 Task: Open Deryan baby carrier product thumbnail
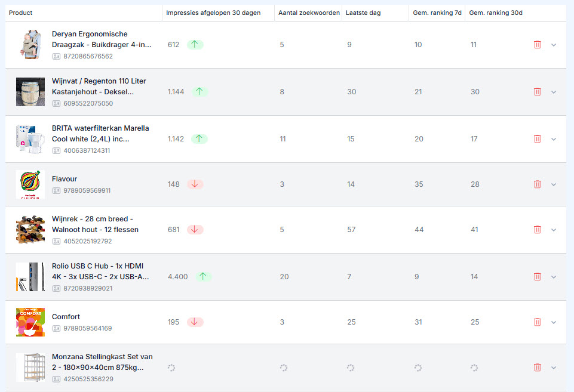pos(30,45)
